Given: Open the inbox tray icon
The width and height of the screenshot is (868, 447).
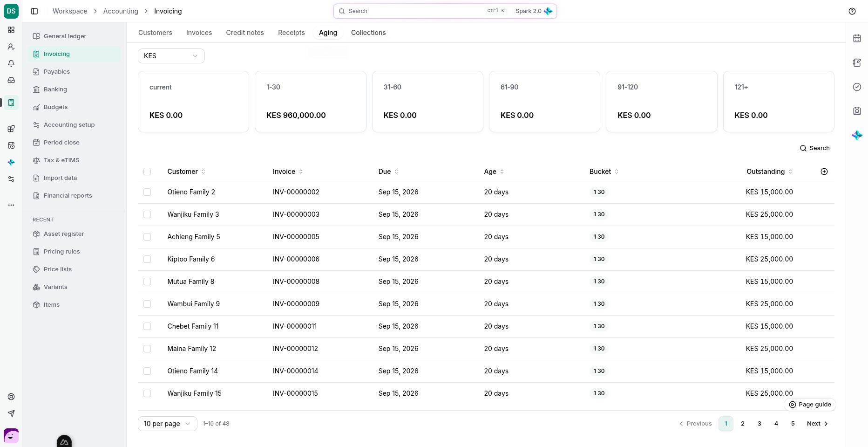Looking at the screenshot, I should click(11, 80).
